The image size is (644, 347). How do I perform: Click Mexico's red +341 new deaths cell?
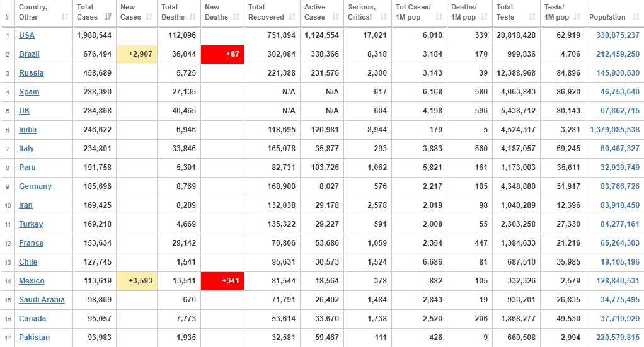pos(222,281)
